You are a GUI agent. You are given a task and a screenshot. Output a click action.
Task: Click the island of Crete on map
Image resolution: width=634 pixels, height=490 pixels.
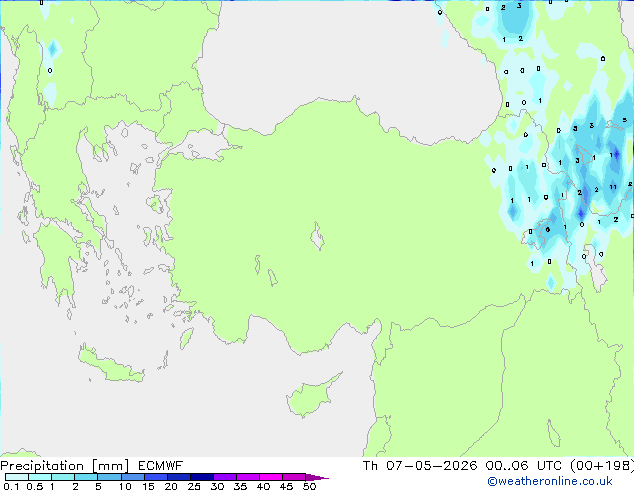point(110,365)
